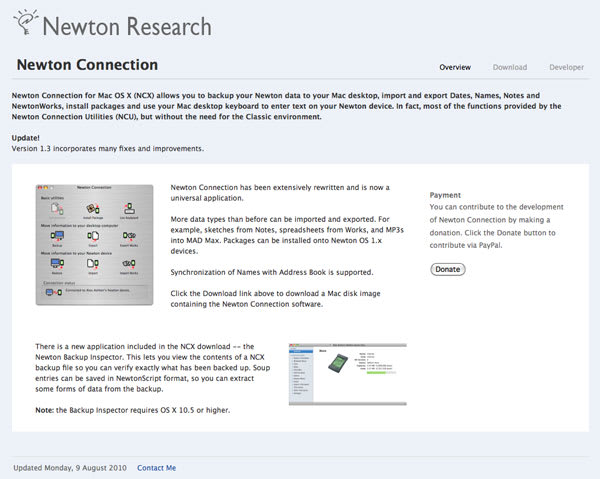Click the Donate button
600x479 pixels.
pyautogui.click(x=448, y=269)
